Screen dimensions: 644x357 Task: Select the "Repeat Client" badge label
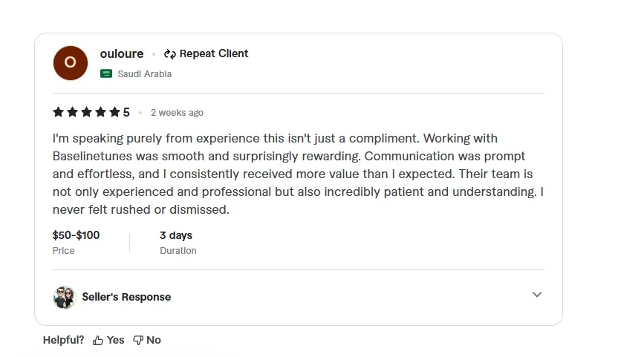point(214,53)
